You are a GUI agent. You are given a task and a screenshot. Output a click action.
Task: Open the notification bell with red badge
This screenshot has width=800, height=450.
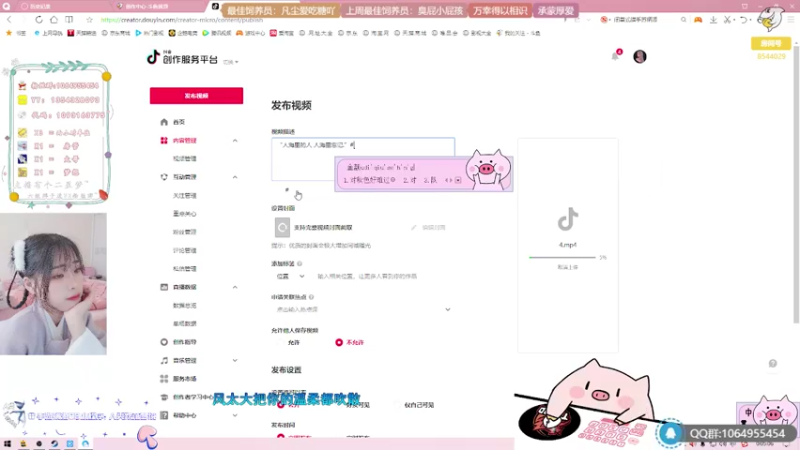[x=616, y=55]
